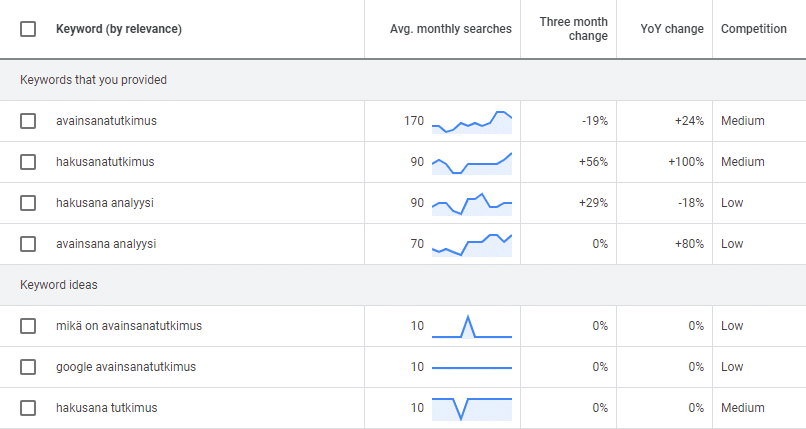Open trend sparkline for avainsanatutkimus
This screenshot has width=806, height=429.
pos(472,122)
